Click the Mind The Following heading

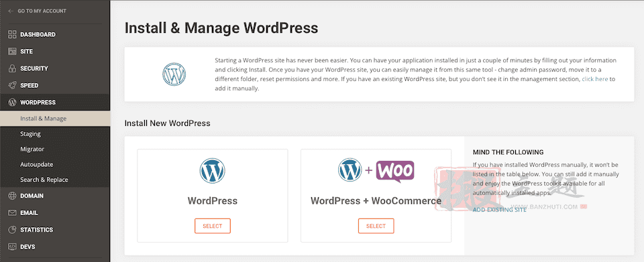pos(508,152)
